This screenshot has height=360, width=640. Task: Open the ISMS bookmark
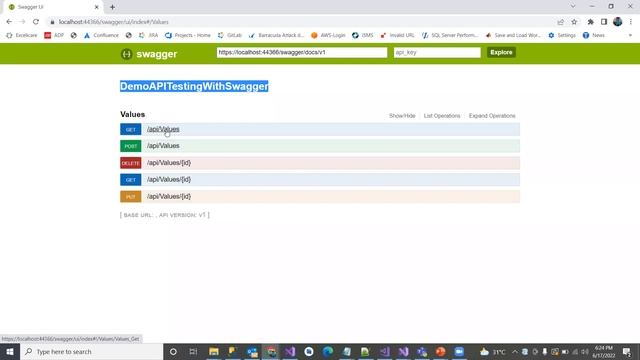click(x=362, y=36)
